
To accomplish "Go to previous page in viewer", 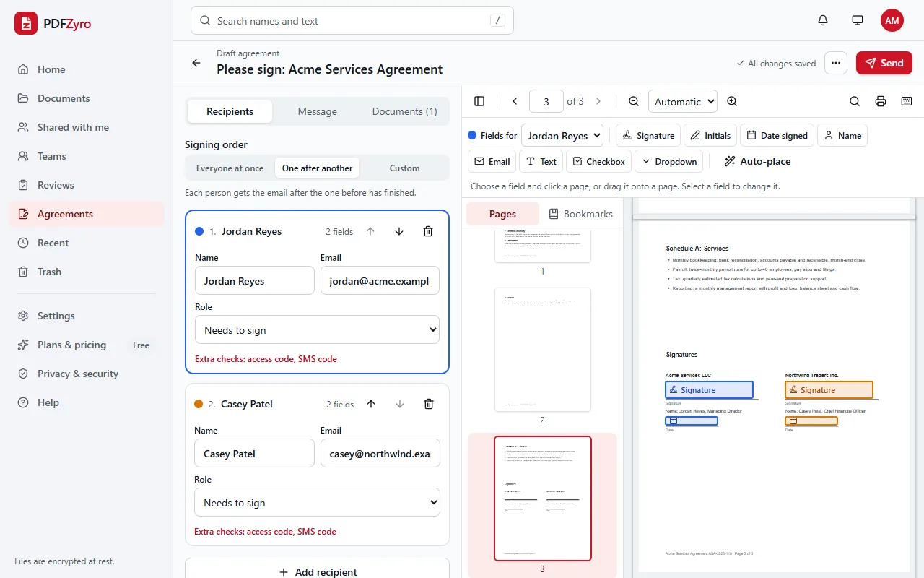I will tap(515, 101).
